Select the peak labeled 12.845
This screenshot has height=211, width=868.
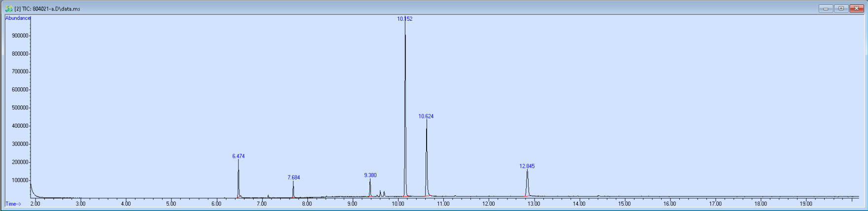tap(527, 166)
